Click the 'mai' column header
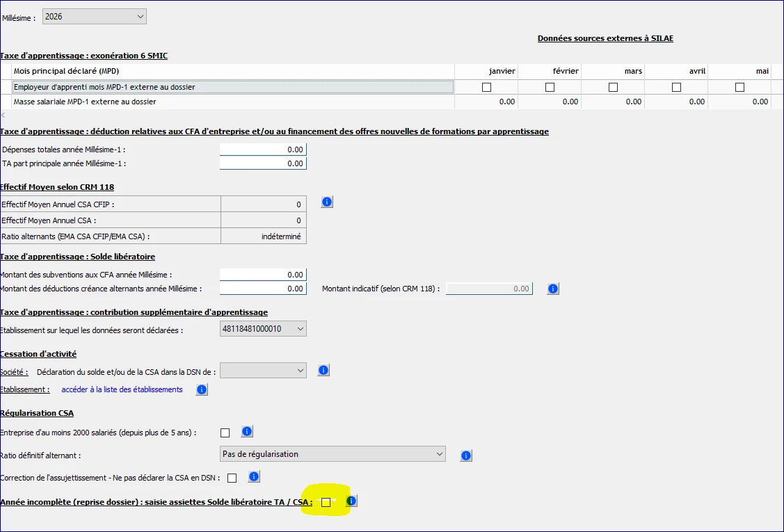 [x=739, y=71]
